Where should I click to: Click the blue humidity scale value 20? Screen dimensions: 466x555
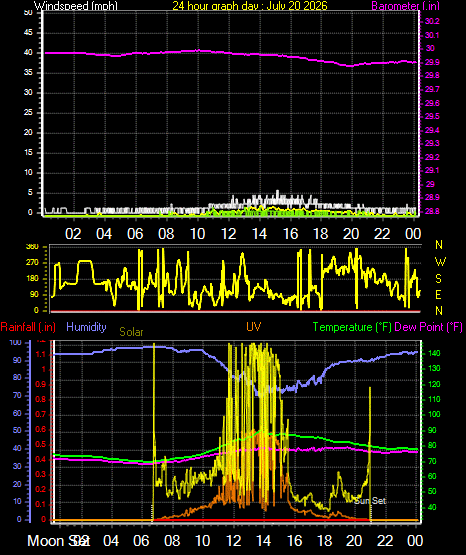[x=17, y=484]
